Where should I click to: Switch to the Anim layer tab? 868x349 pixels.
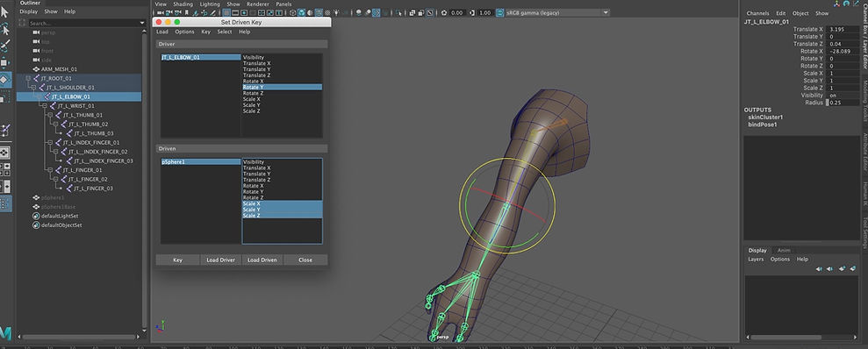pyautogui.click(x=783, y=250)
